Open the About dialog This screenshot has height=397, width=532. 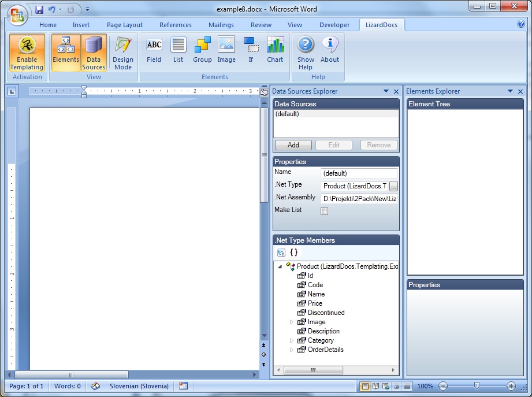click(x=330, y=51)
